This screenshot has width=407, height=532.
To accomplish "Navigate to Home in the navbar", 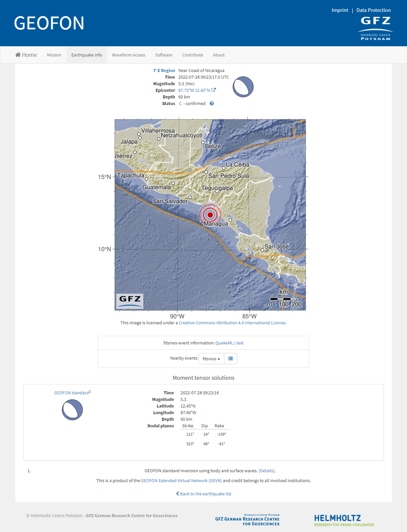I will pos(26,55).
